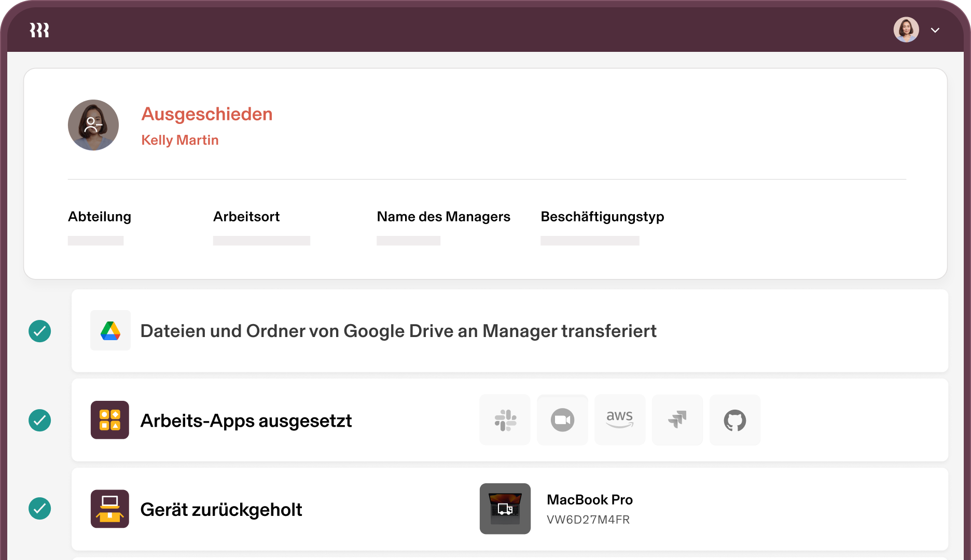Screen dimensions: 971x560
Task: Open the user avatar menu in header
Action: pos(906,30)
